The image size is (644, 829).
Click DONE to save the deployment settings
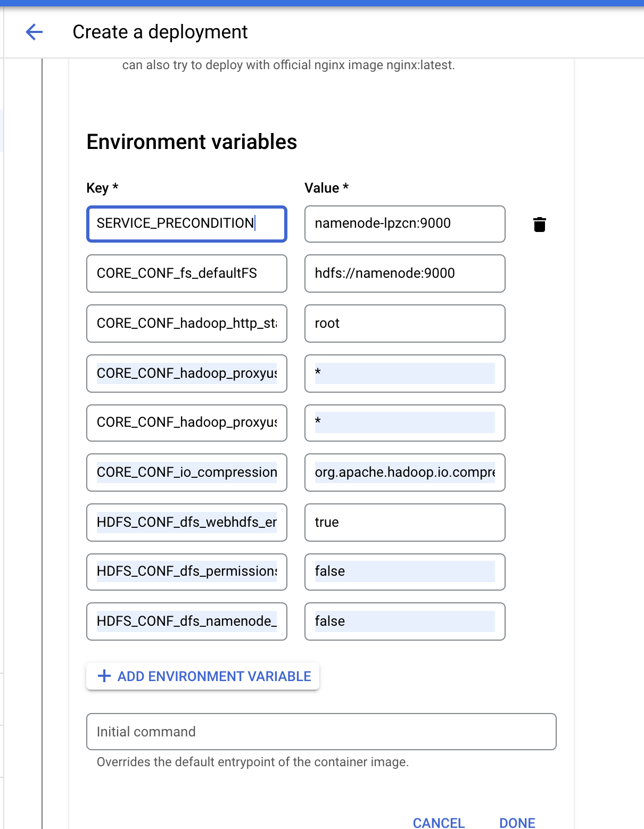(517, 823)
